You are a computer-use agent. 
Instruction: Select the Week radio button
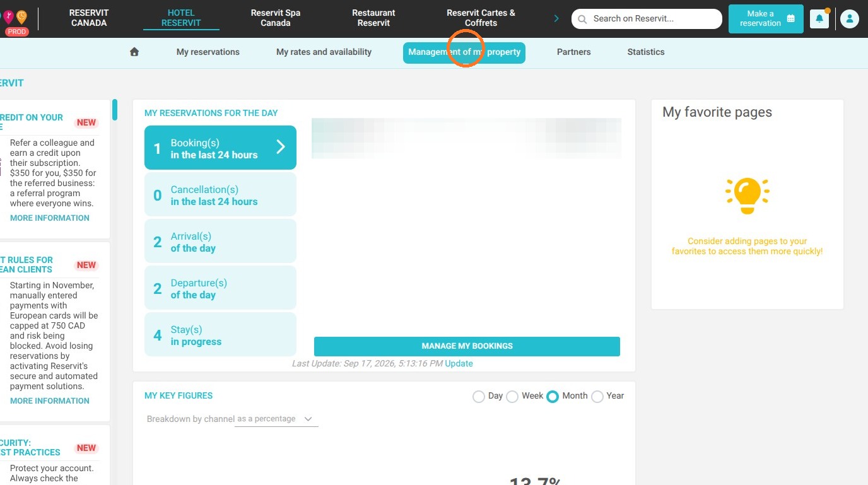coord(512,397)
